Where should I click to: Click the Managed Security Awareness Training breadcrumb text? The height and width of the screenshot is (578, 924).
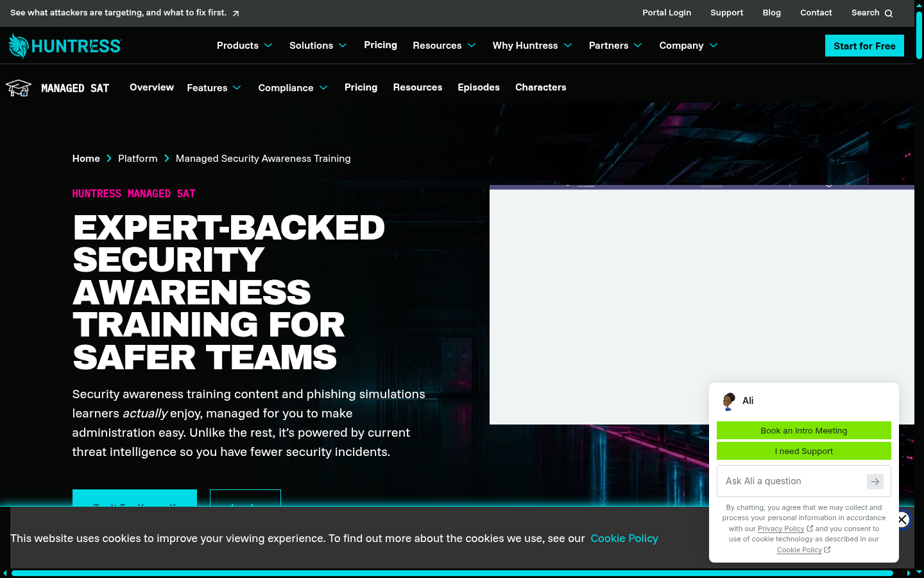[x=263, y=159]
